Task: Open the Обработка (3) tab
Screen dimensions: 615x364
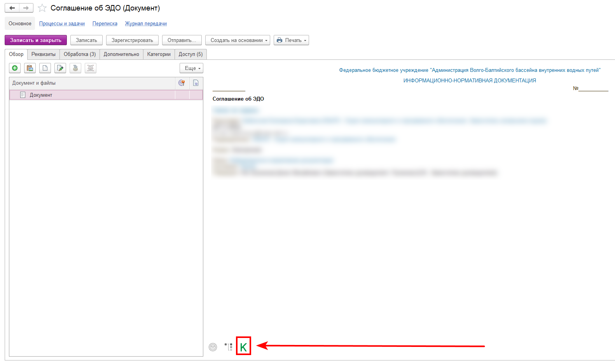Action: [80, 54]
